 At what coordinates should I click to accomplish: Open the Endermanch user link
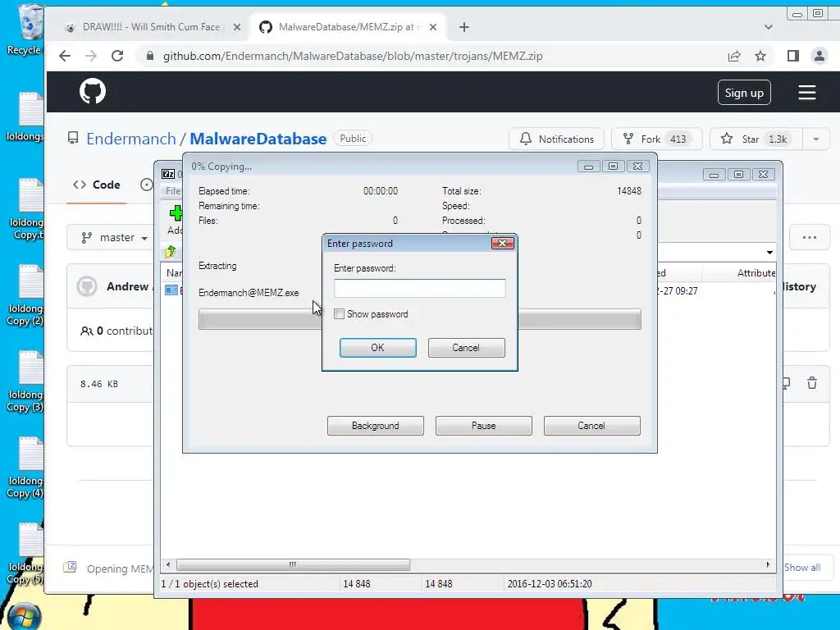coord(130,139)
